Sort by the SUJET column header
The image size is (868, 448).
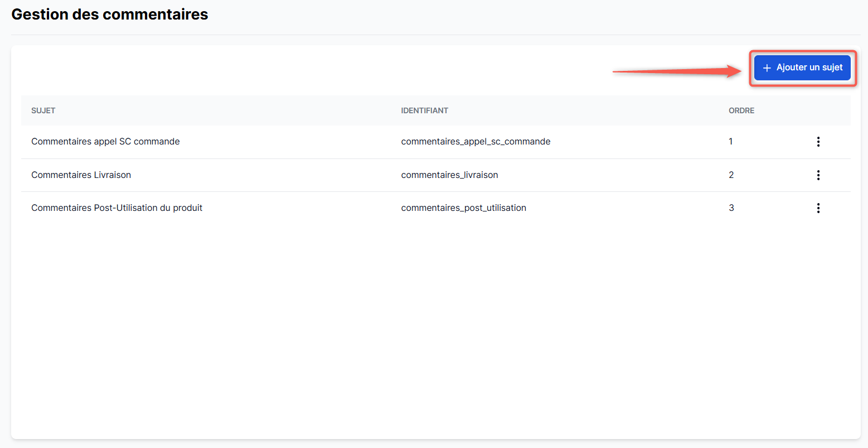(43, 110)
